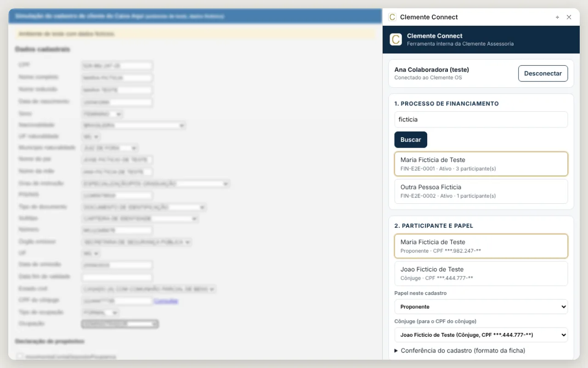
Task: Click the Desconectar button
Action: coord(543,74)
